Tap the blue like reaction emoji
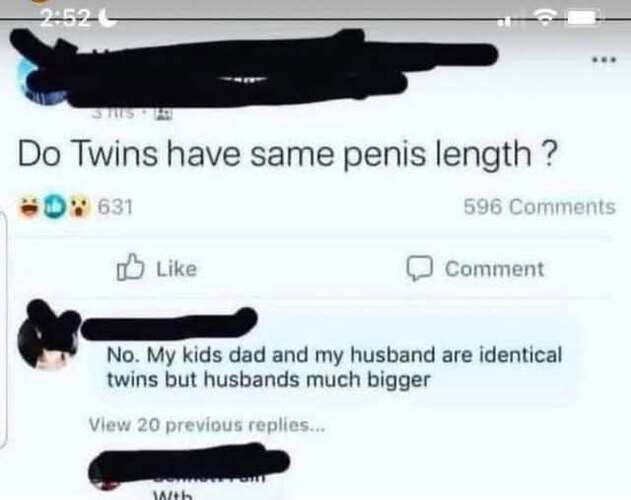This screenshot has width=631, height=500. pyautogui.click(x=54, y=207)
